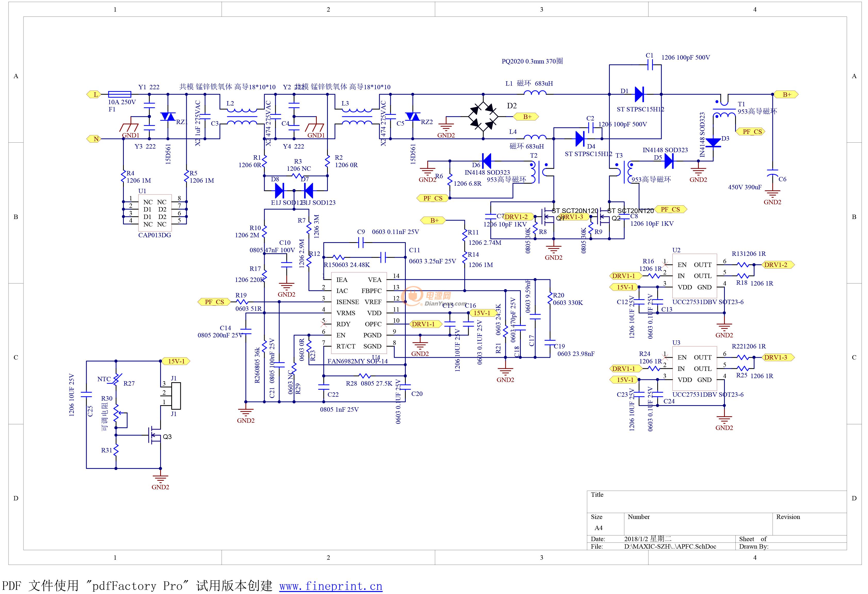Viewport: 868px width, 594px height.
Task: Select the C1 capacitor symbol
Action: (650, 65)
